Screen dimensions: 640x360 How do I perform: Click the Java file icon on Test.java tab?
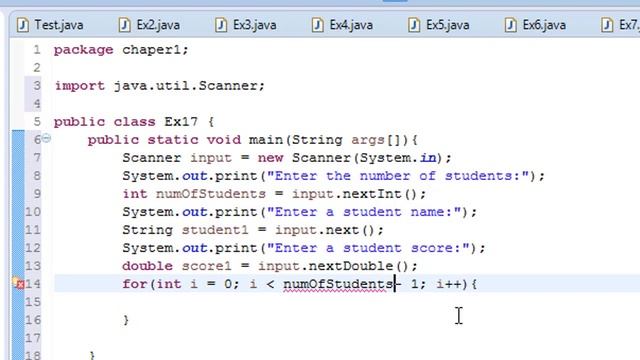point(23,25)
